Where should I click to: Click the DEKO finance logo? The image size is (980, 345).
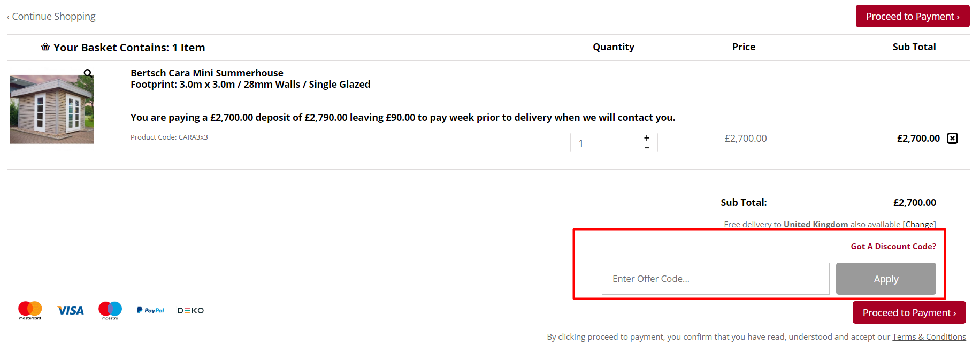[x=190, y=310]
